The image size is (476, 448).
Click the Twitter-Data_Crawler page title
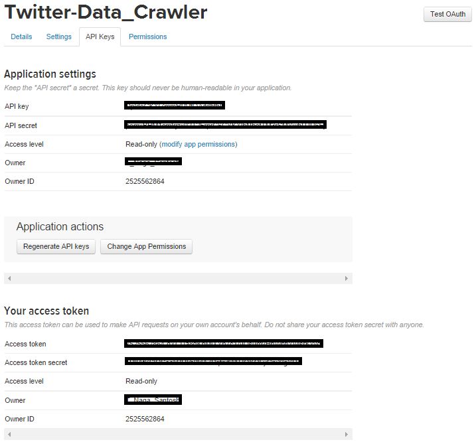click(x=106, y=13)
